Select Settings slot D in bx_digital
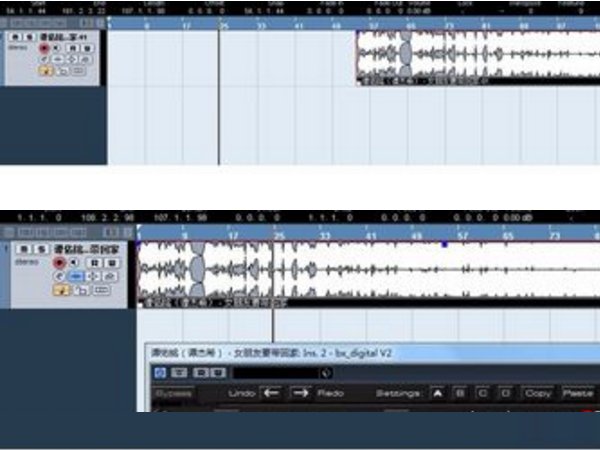This screenshot has width=600, height=450. [505, 393]
